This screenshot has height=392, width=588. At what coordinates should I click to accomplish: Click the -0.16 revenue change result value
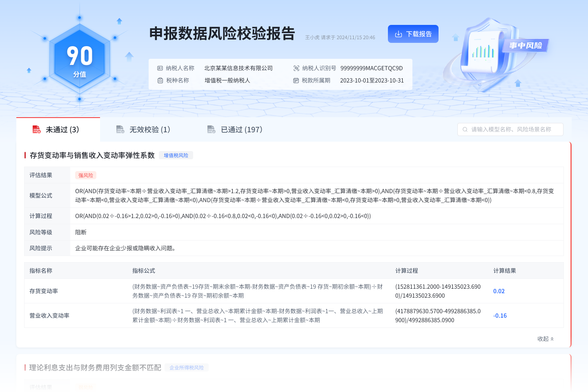[500, 316]
